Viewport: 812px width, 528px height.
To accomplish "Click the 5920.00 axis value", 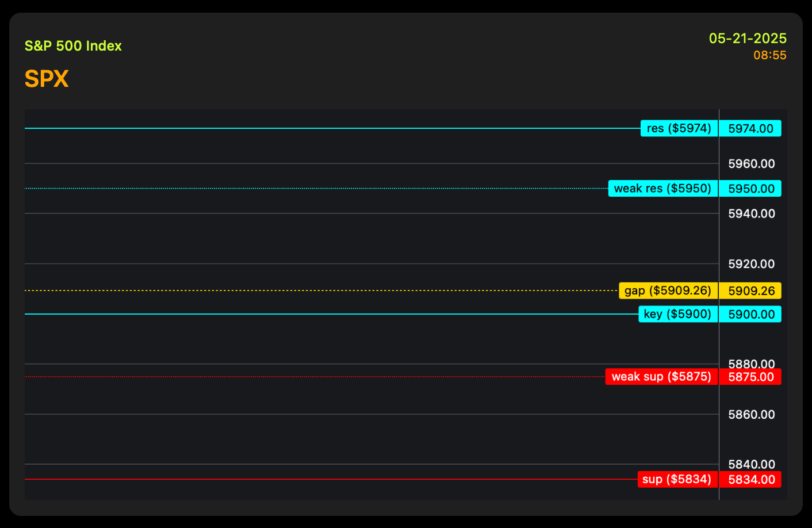I will pyautogui.click(x=752, y=264).
